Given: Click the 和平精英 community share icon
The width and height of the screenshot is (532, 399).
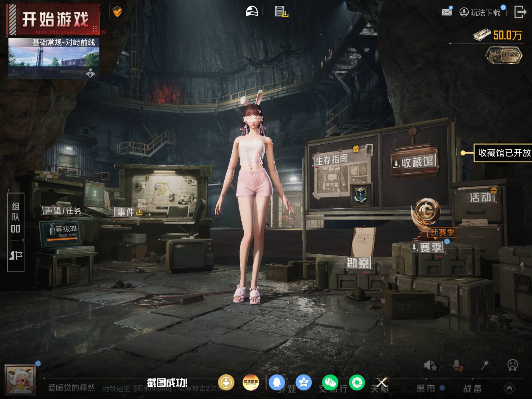Looking at the screenshot, I should [x=250, y=382].
